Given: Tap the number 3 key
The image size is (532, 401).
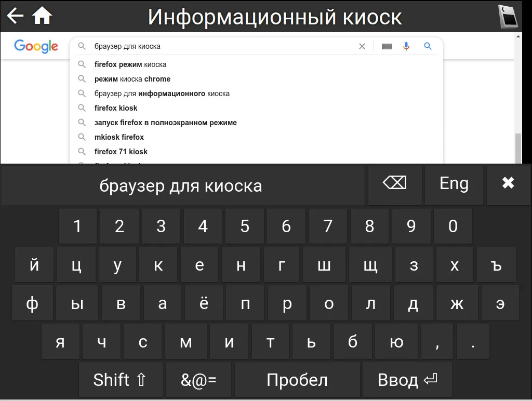Looking at the screenshot, I should 161,226.
